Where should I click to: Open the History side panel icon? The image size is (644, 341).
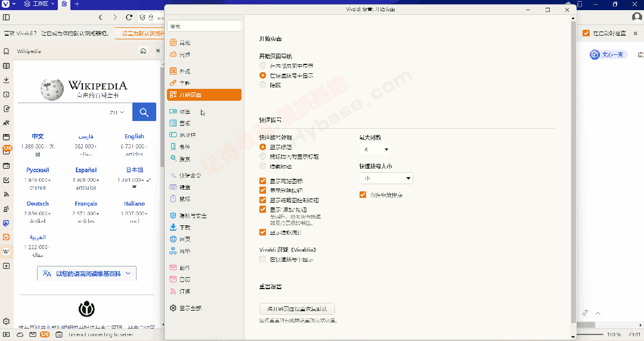(6, 95)
